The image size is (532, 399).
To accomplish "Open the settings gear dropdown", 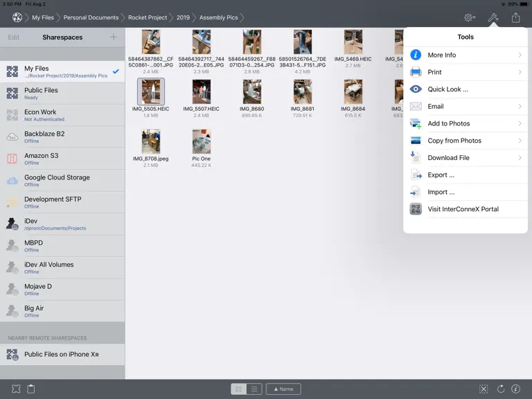I will tap(470, 17).
